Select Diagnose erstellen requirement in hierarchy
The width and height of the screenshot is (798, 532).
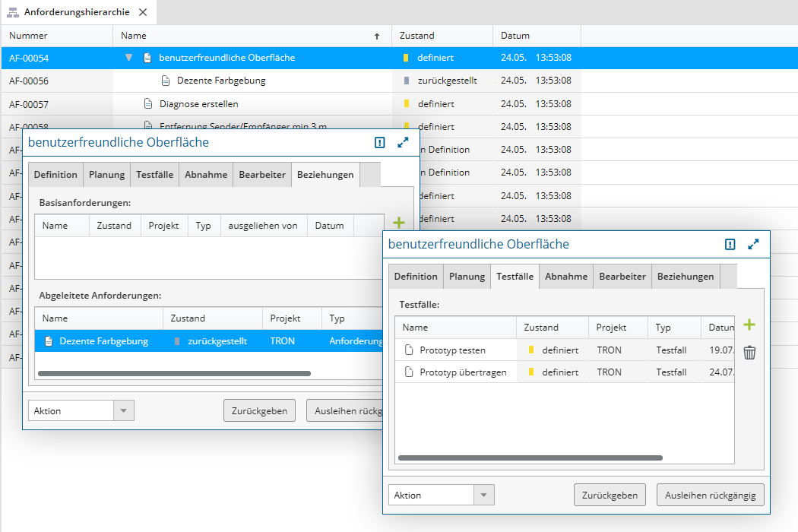(x=198, y=104)
